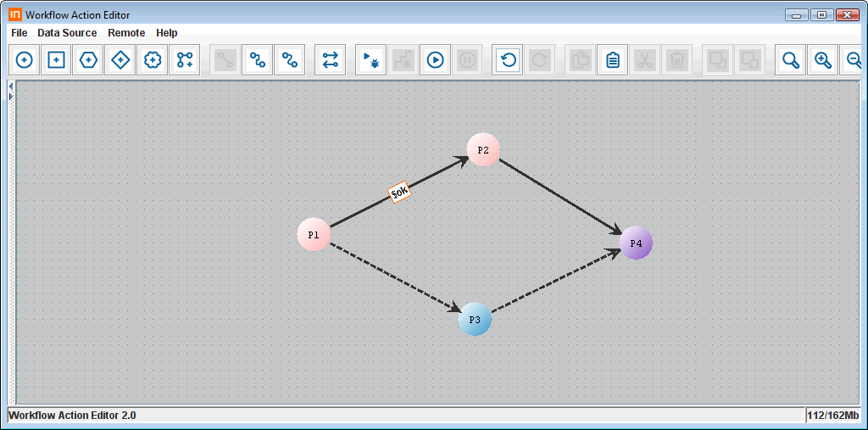The image size is (868, 430).
Task: Select the P2 node
Action: click(483, 149)
